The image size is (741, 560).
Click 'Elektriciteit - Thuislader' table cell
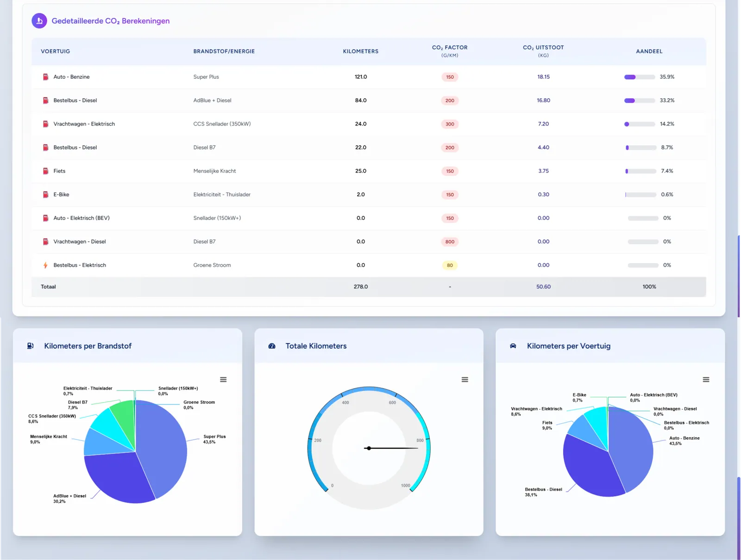[222, 195]
